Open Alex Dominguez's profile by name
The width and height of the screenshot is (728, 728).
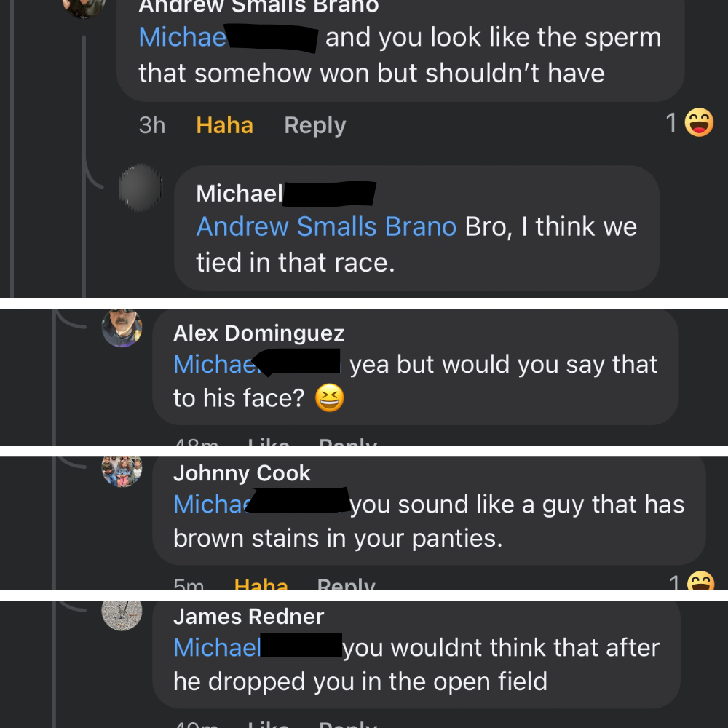pos(258,333)
